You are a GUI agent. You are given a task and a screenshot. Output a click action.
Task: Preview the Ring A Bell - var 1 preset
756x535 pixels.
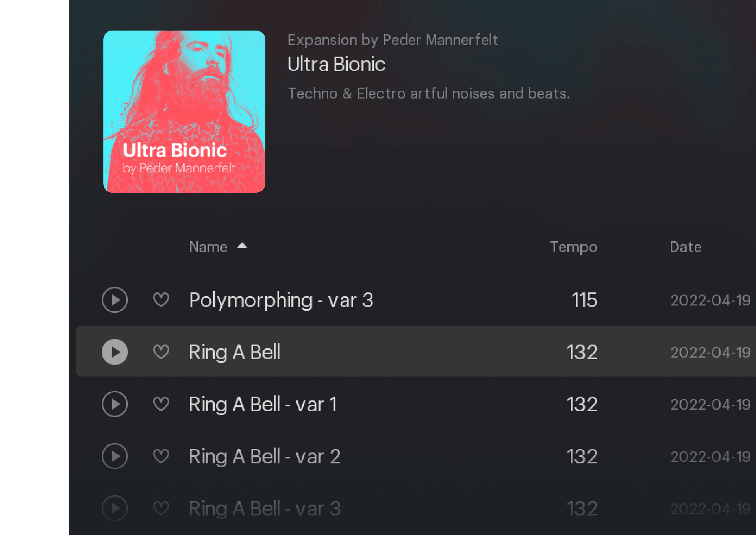(115, 404)
